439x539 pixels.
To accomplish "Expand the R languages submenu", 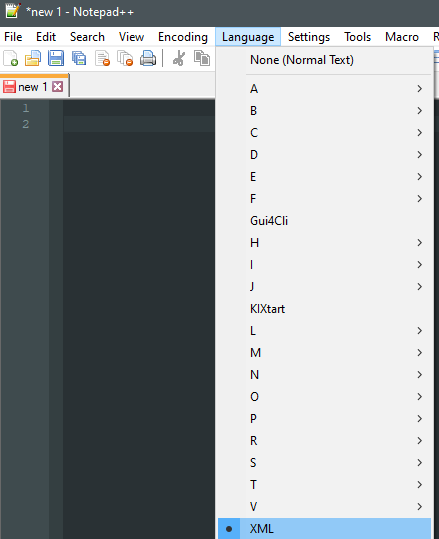I will (x=325, y=441).
